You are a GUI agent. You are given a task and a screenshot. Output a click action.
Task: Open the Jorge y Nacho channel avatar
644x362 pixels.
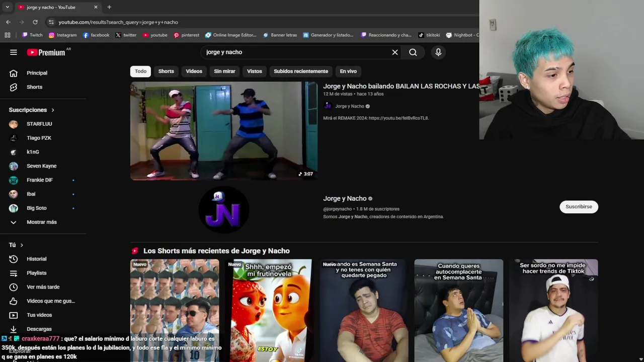[x=224, y=210]
